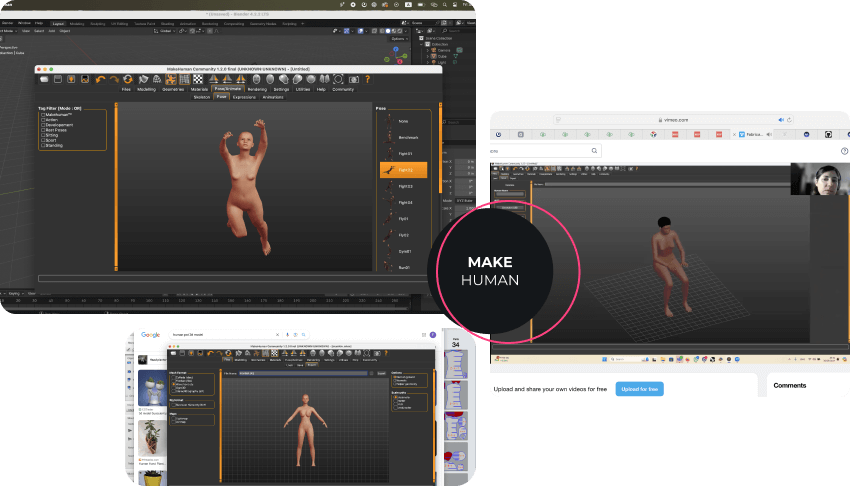
Task: Open the viewport shading options arrow in Blender
Action: [x=406, y=31]
